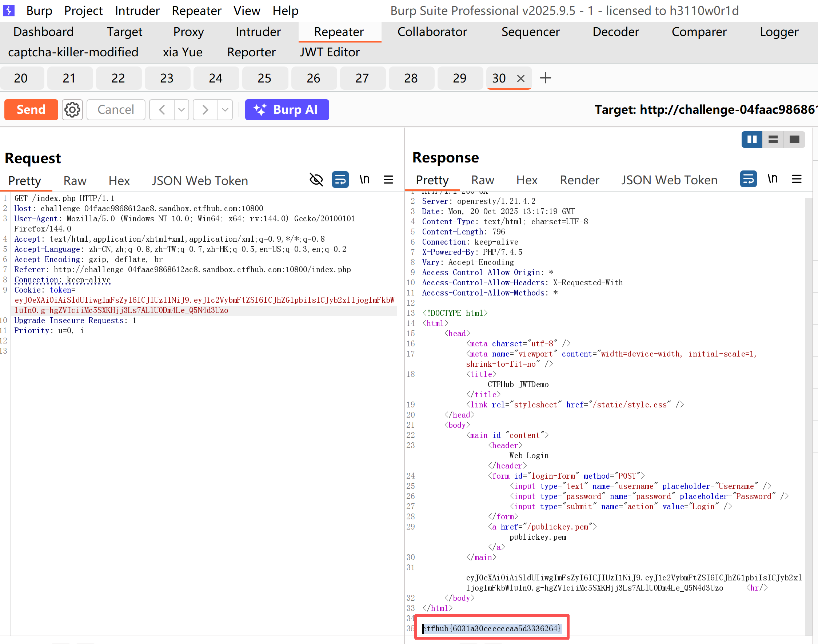Viewport: 818px width, 644px height.
Task: Open Request panel hamburger options menu
Action: 388,180
